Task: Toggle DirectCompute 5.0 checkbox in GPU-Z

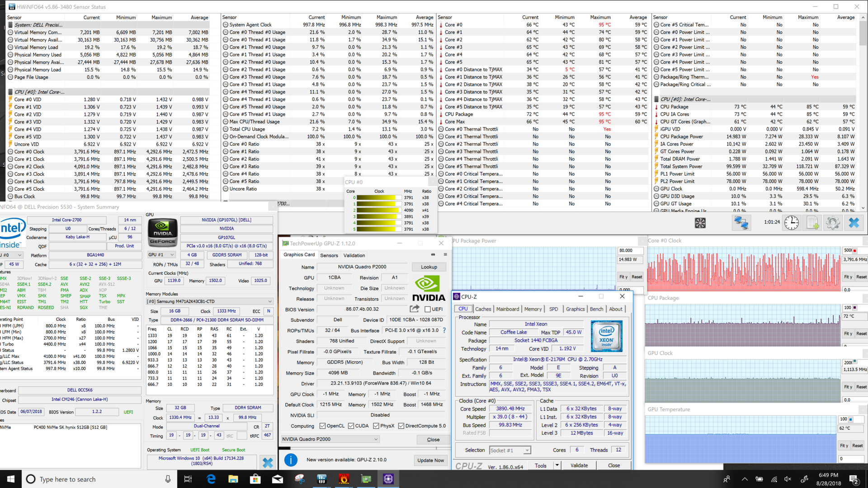Action: click(x=401, y=426)
